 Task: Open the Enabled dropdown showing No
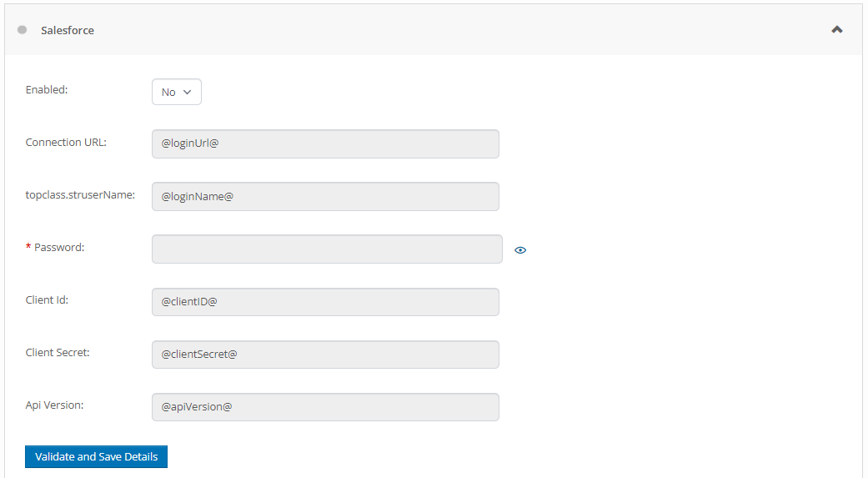pyautogui.click(x=177, y=92)
